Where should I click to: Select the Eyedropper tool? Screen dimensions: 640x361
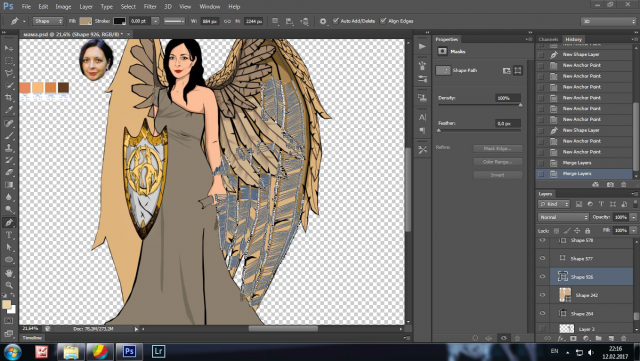[9, 110]
